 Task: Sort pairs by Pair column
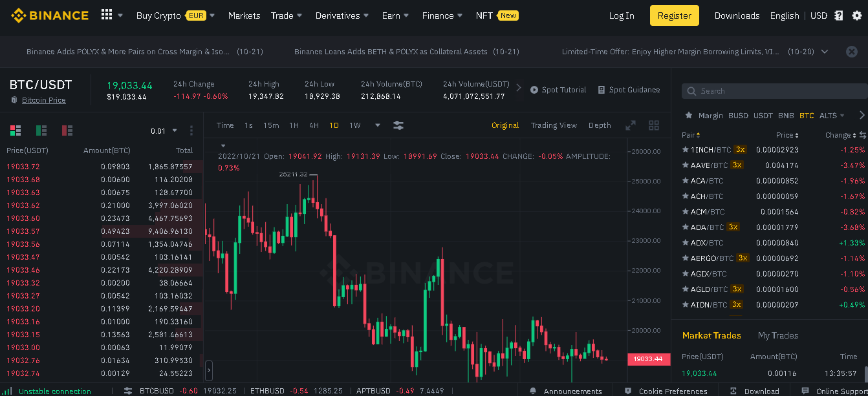[x=691, y=135]
